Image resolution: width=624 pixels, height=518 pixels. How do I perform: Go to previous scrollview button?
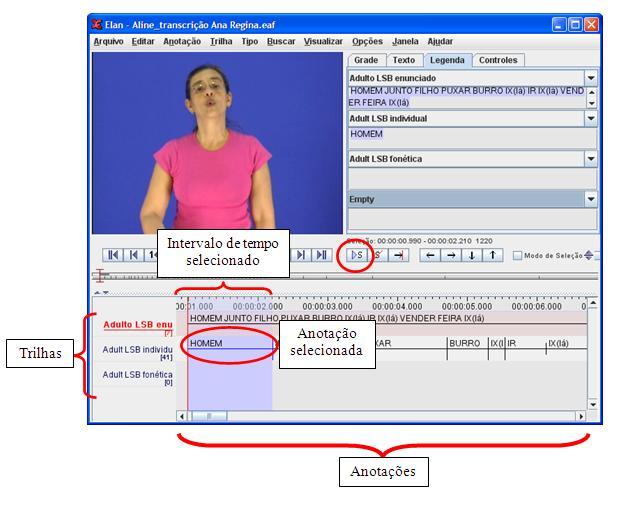[134, 255]
